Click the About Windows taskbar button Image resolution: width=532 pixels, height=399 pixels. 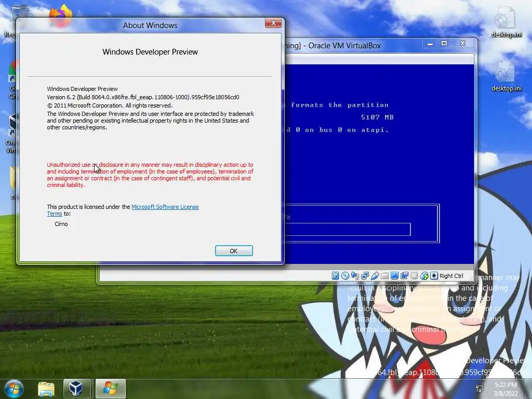coord(111,389)
